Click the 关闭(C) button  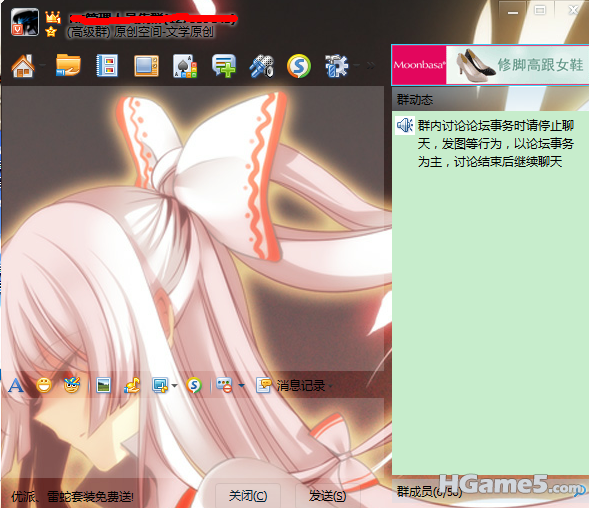click(248, 496)
